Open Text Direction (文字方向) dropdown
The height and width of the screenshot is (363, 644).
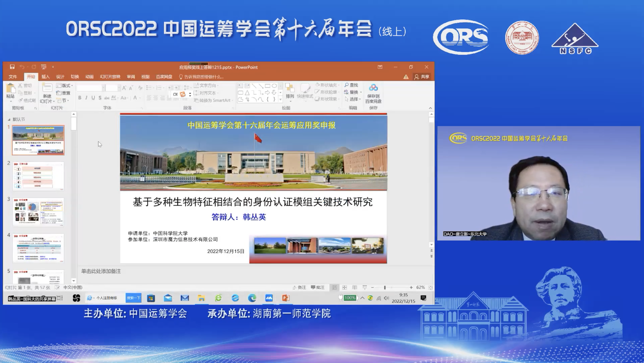(206, 86)
